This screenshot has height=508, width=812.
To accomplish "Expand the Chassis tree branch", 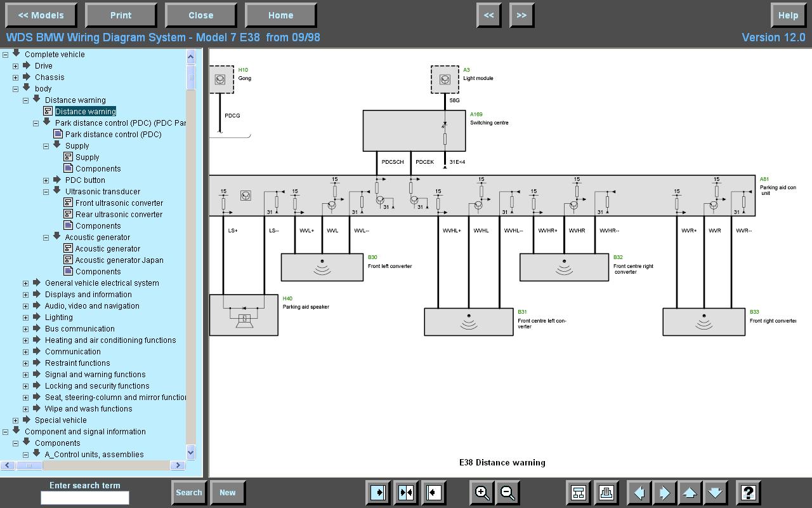I will coord(16,77).
